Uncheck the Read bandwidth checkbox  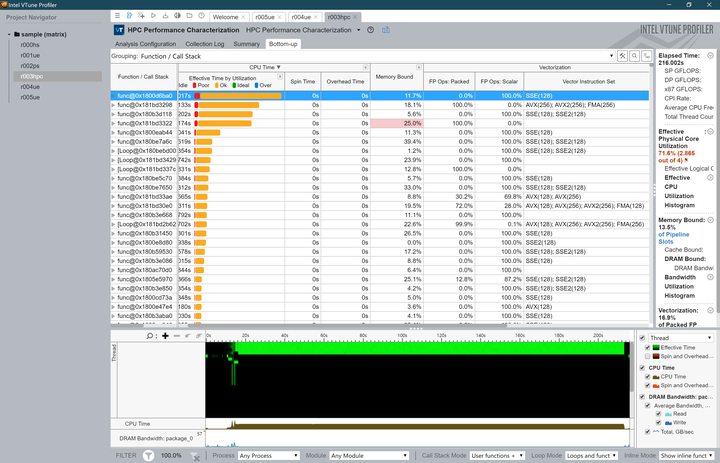[x=658, y=414]
